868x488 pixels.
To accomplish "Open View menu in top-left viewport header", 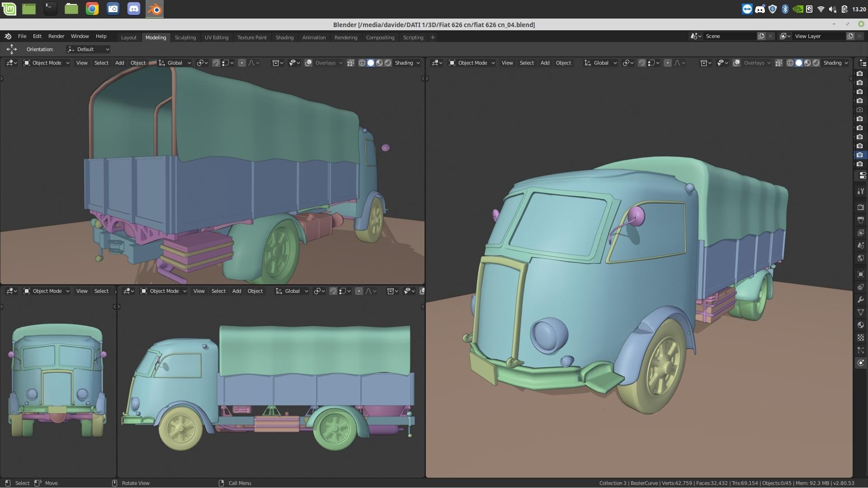I will tap(82, 63).
